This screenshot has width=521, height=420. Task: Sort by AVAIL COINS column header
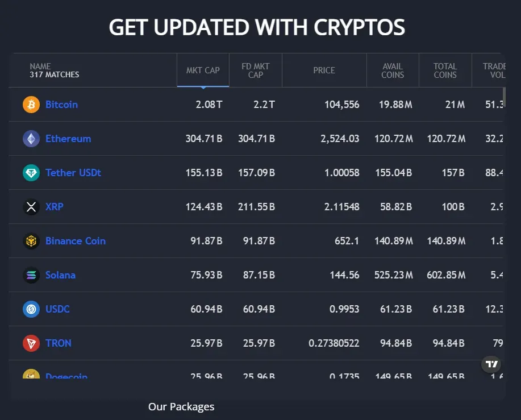(393, 70)
